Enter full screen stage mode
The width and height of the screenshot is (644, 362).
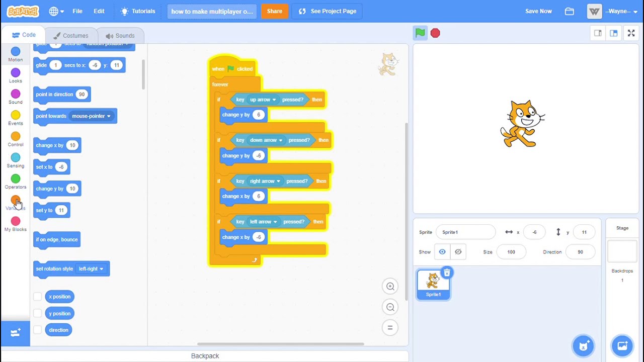click(x=631, y=33)
